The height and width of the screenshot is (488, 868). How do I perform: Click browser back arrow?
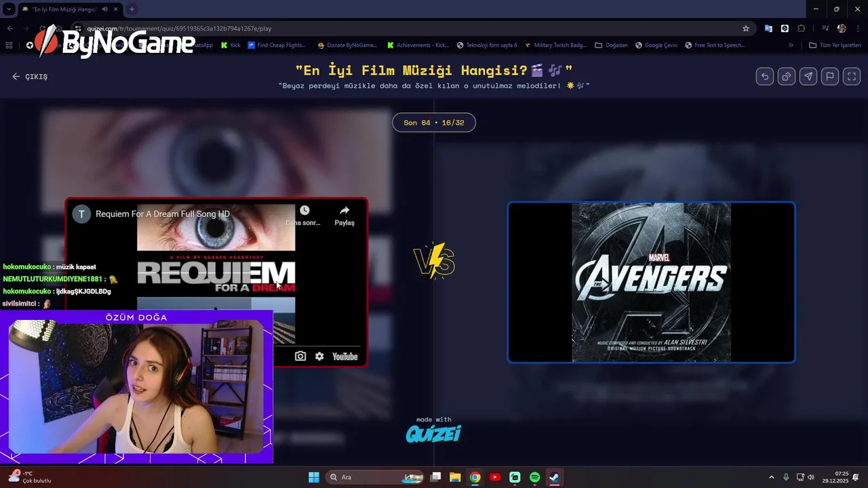coord(9,28)
